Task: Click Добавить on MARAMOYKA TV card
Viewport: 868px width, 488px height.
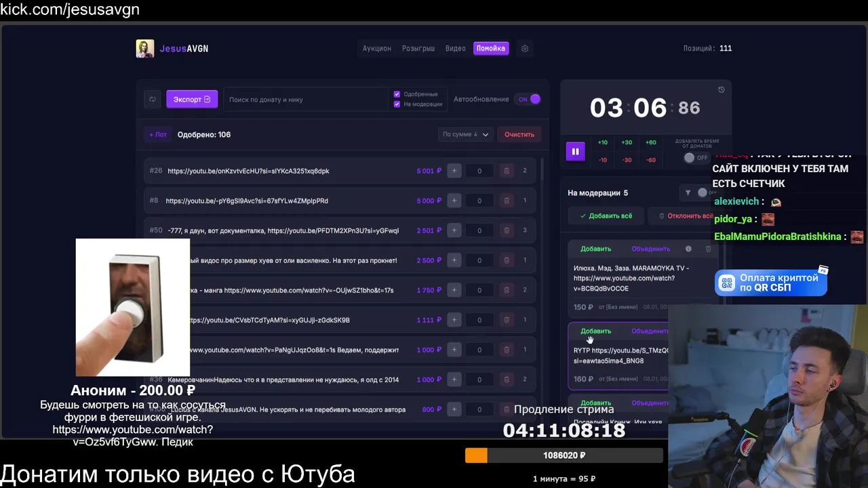Action: [x=595, y=249]
